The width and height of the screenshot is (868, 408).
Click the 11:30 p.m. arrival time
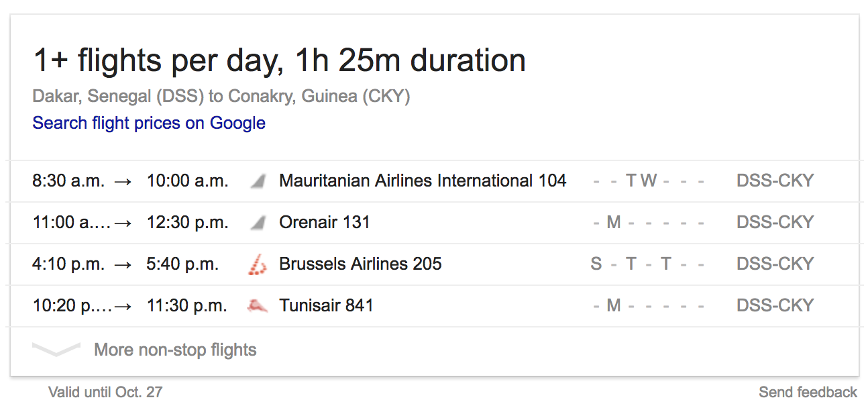(188, 306)
